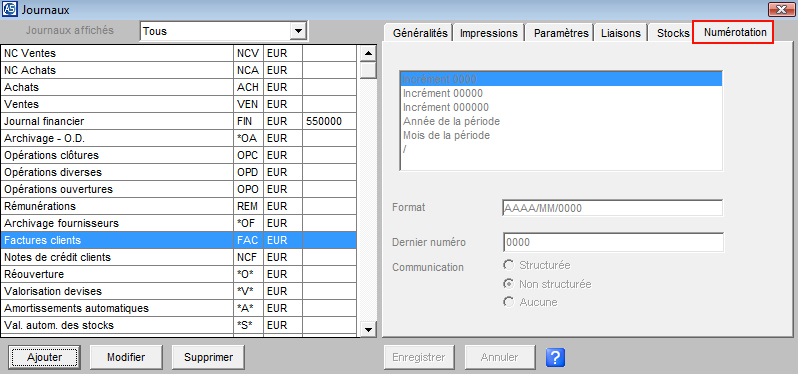Viewport: 798px width, 374px height.
Task: Click the NCF code cell
Action: pos(248,257)
